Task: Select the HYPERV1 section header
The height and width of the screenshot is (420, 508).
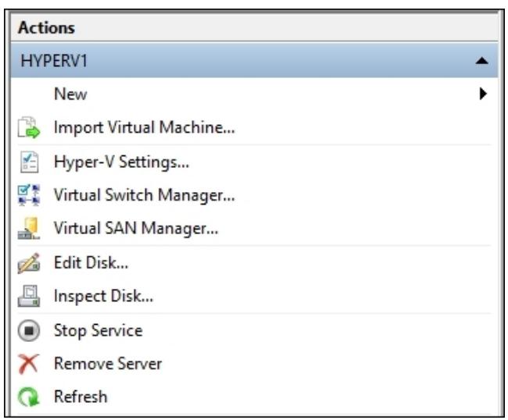Action: (254, 61)
